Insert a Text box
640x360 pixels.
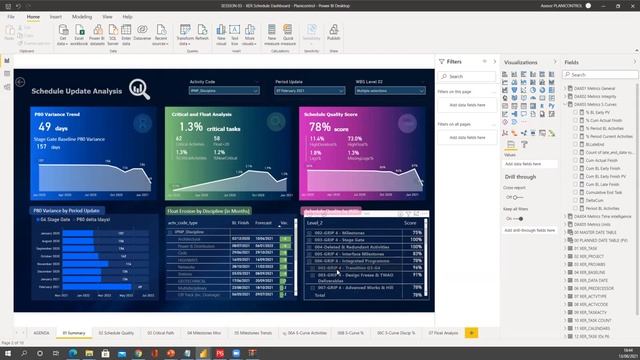234,34
